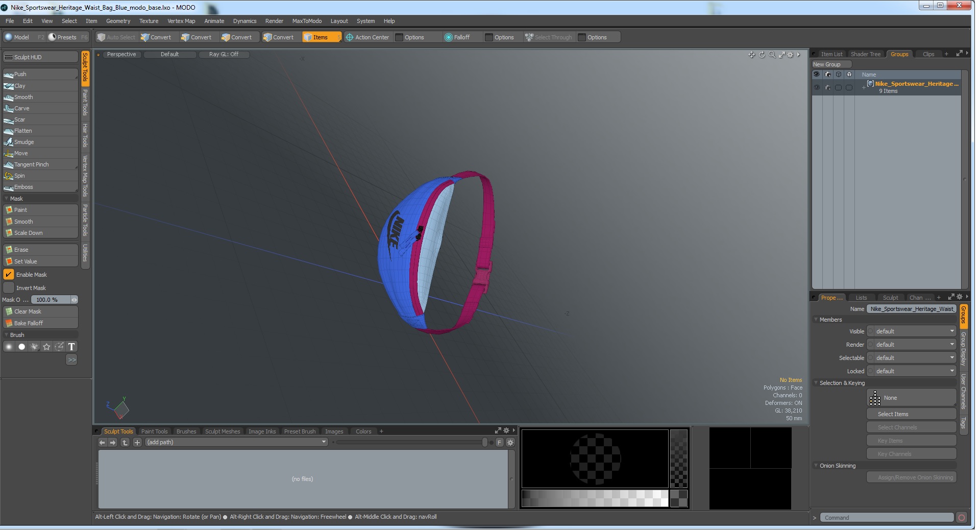Enable Mask checkbox toggle
The width and height of the screenshot is (980, 531).
[9, 275]
